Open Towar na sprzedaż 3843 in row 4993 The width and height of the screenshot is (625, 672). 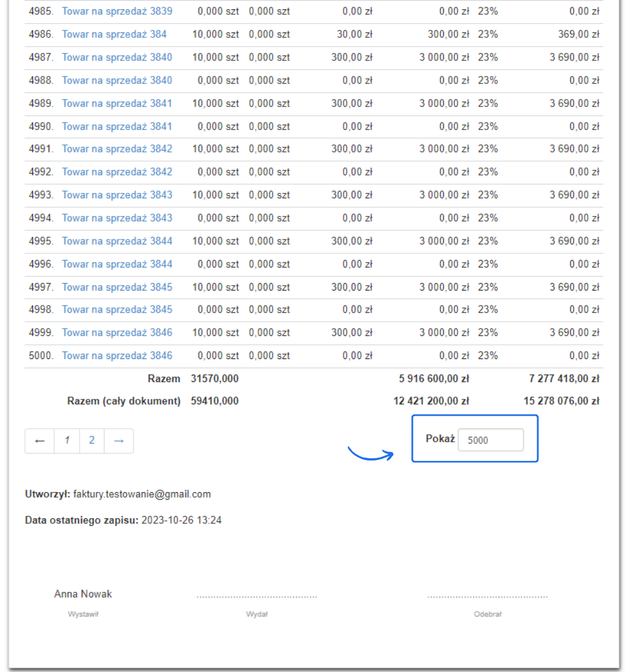[x=117, y=195]
